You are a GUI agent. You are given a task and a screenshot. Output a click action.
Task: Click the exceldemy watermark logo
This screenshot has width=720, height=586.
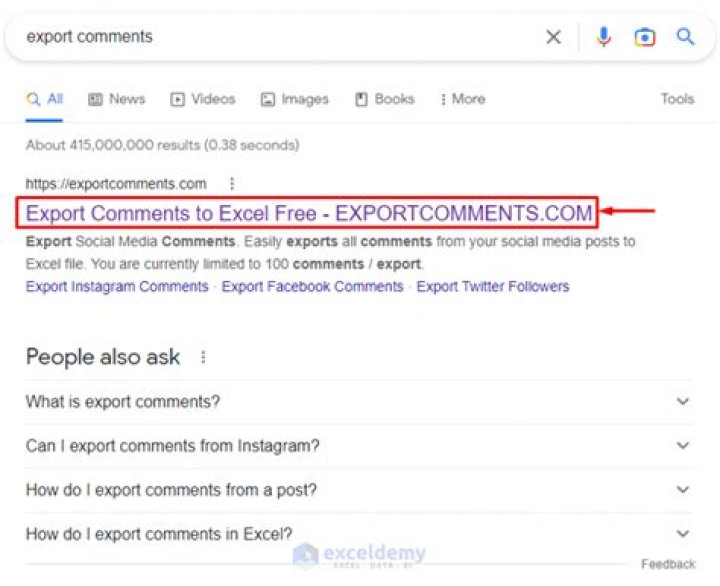pyautogui.click(x=359, y=554)
